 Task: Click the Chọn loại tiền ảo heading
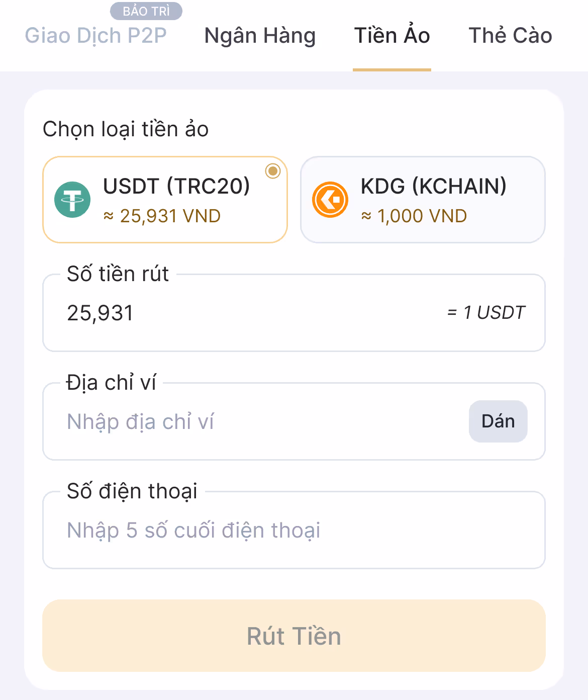pos(126,130)
